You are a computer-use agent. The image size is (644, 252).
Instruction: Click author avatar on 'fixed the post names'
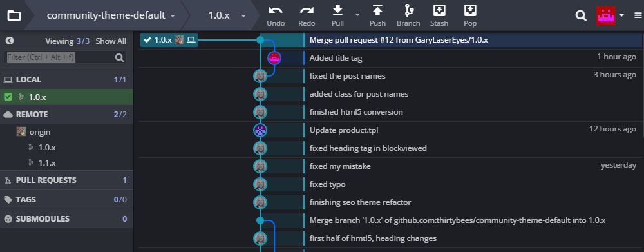pos(260,76)
